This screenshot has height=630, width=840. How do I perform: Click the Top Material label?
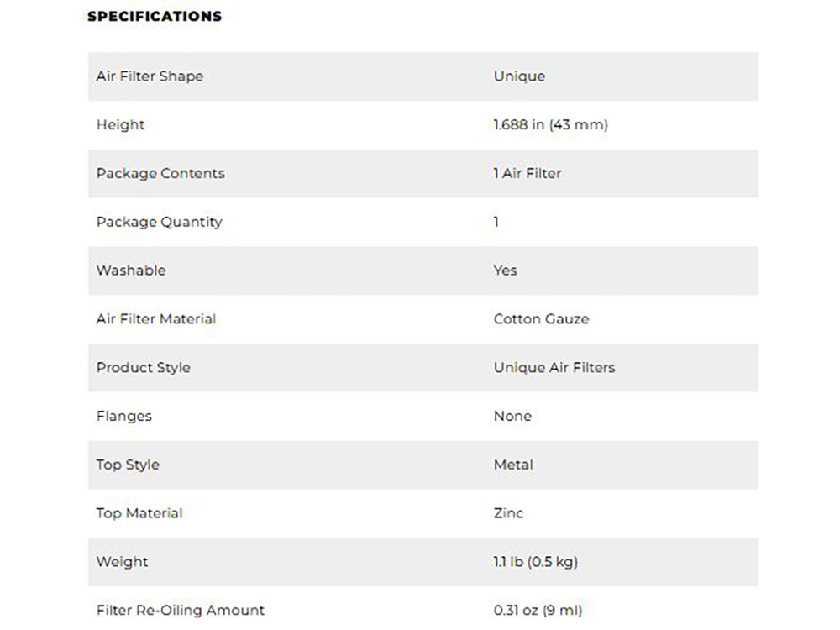coord(139,513)
